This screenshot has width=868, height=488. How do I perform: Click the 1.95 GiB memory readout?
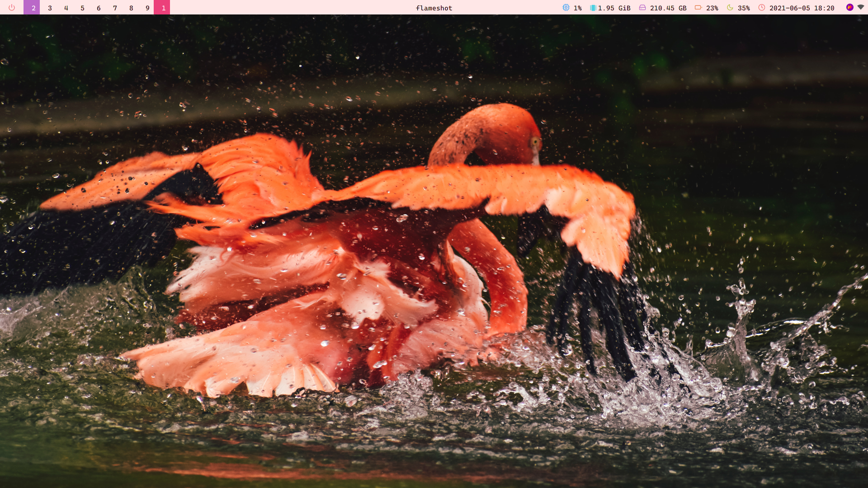tap(614, 8)
